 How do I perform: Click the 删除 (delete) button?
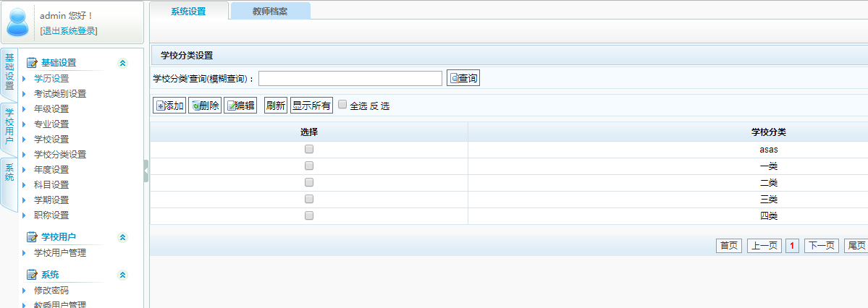click(205, 106)
